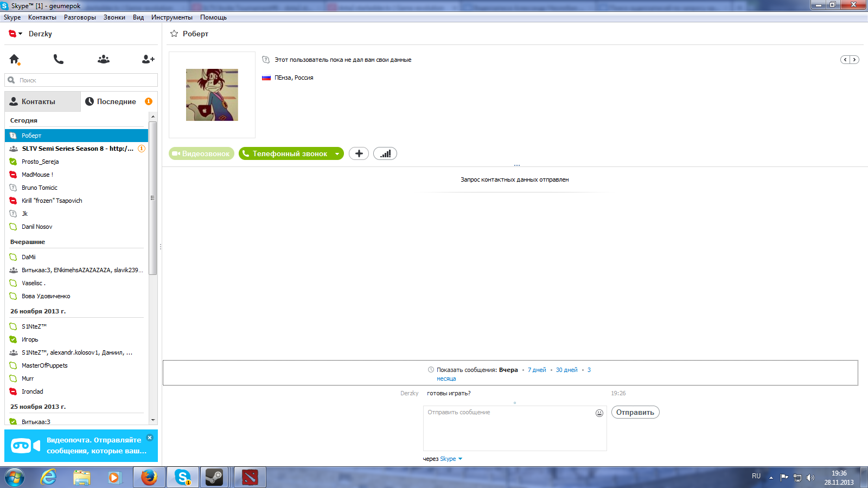The image size is (868, 488).
Task: Click the next profile panel arrow
Action: pos(854,60)
